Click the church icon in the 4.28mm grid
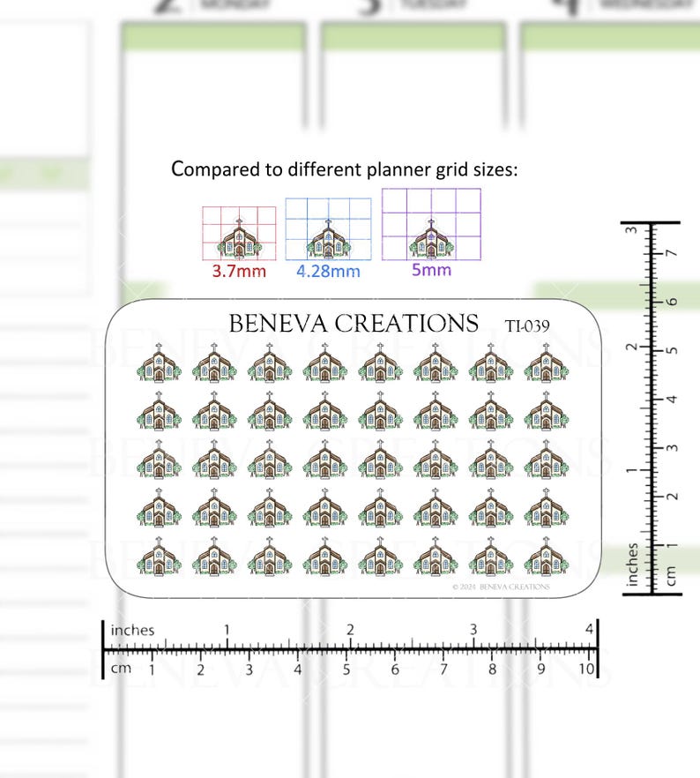Viewport: 700px width, 778px height. click(328, 239)
